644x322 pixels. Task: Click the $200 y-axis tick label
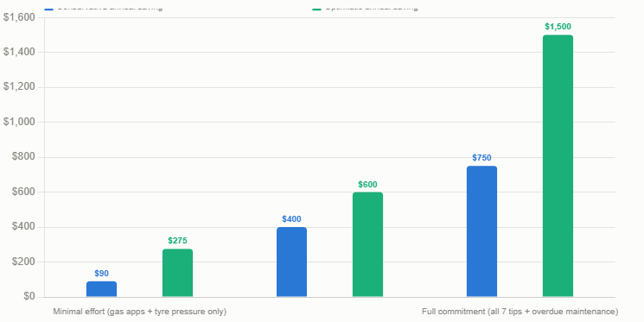click(x=23, y=262)
